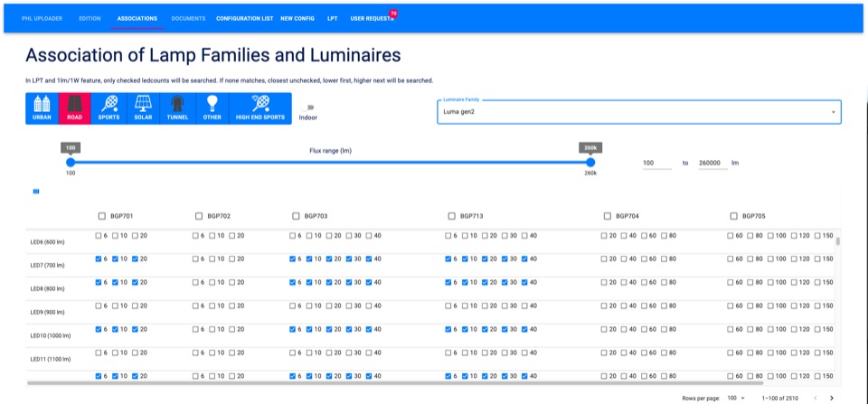Check the BGP701 column header checkbox
The width and height of the screenshot is (868, 404).
pos(102,216)
